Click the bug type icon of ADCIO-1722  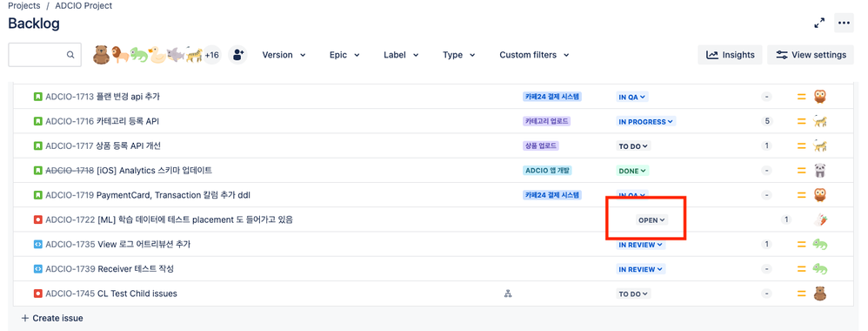point(37,220)
